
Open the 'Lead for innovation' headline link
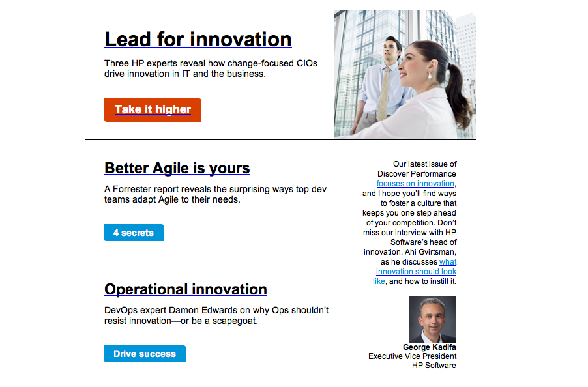tap(198, 39)
